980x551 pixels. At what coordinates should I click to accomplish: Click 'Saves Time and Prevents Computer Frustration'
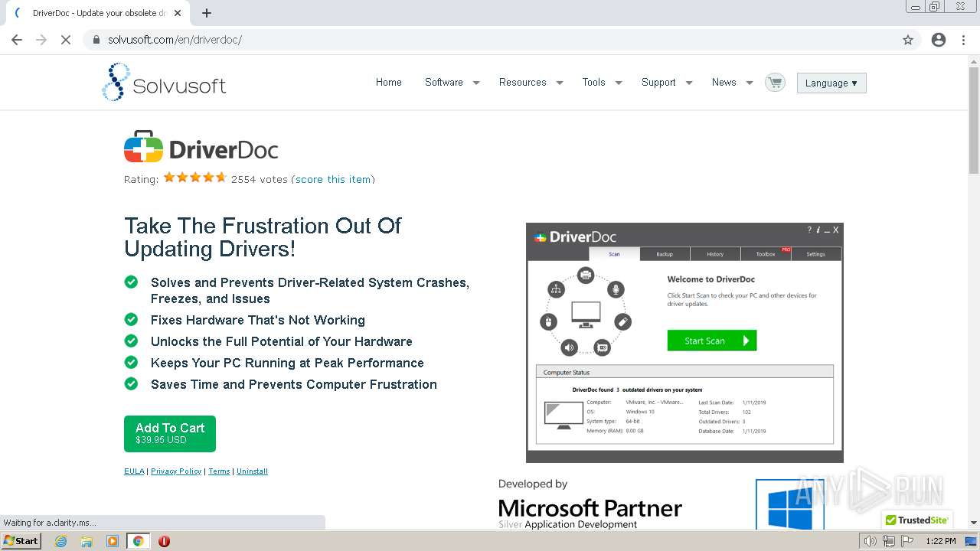(294, 384)
